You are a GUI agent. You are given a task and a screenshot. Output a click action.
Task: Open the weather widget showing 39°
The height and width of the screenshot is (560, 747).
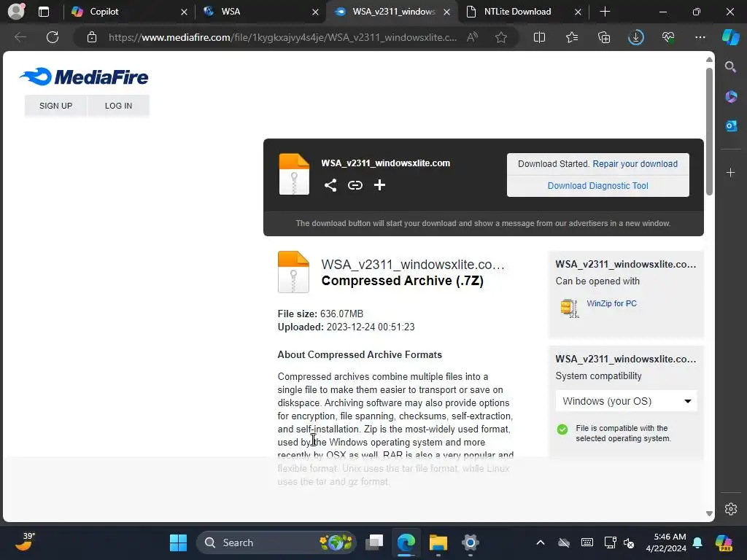[25, 542]
